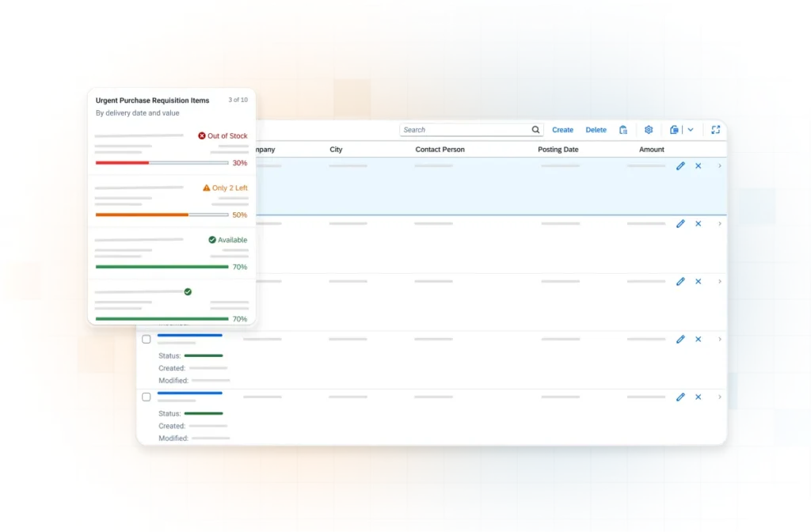Click the Amount column header
The height and width of the screenshot is (532, 811).
pos(652,150)
